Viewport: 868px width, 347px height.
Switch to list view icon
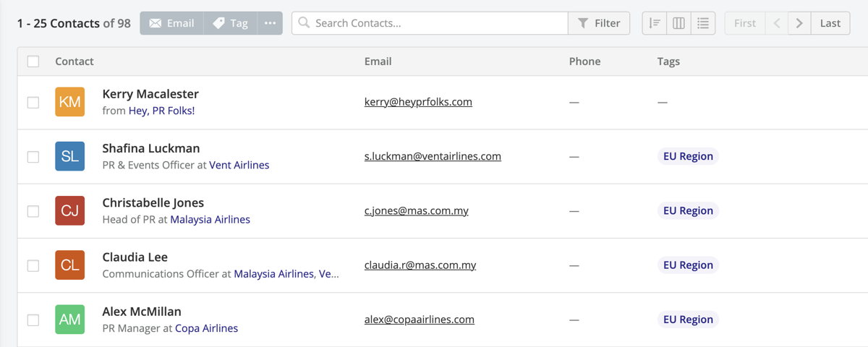pos(703,23)
